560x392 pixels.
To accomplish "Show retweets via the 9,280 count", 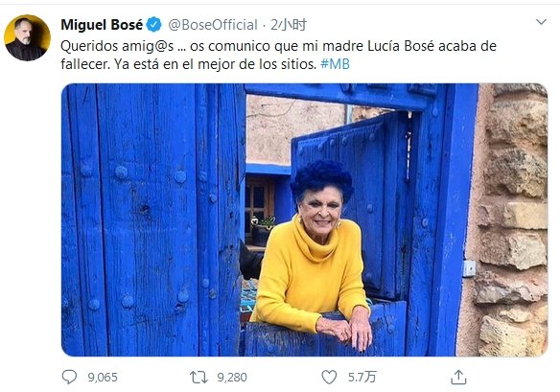I will pos(232,378).
